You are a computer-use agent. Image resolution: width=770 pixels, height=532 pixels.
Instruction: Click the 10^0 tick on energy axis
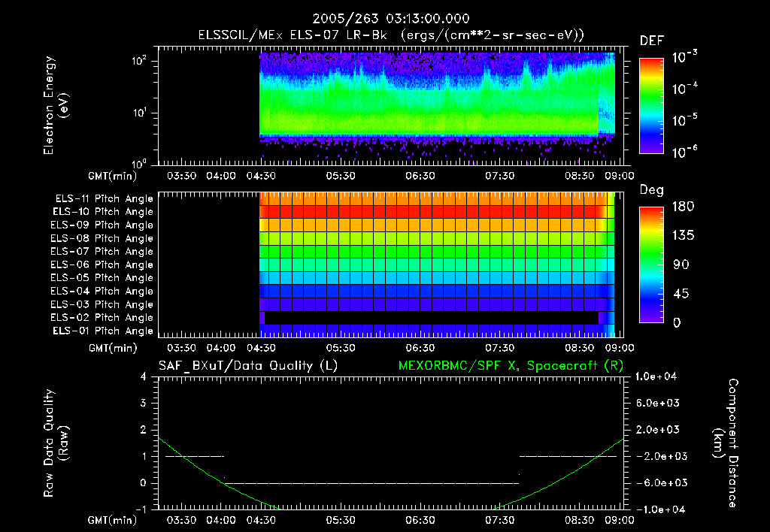click(139, 163)
